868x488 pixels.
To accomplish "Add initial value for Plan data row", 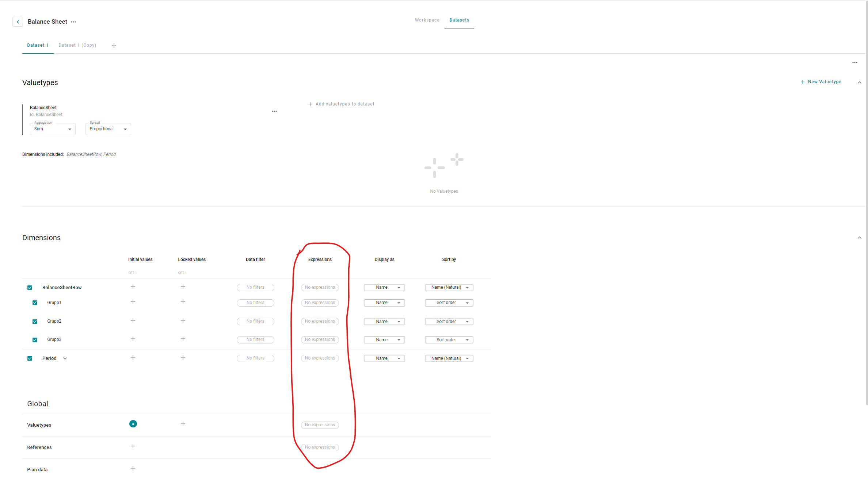I will [133, 469].
